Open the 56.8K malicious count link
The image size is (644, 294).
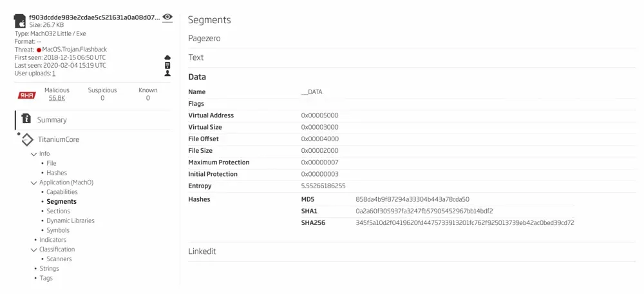[57, 98]
